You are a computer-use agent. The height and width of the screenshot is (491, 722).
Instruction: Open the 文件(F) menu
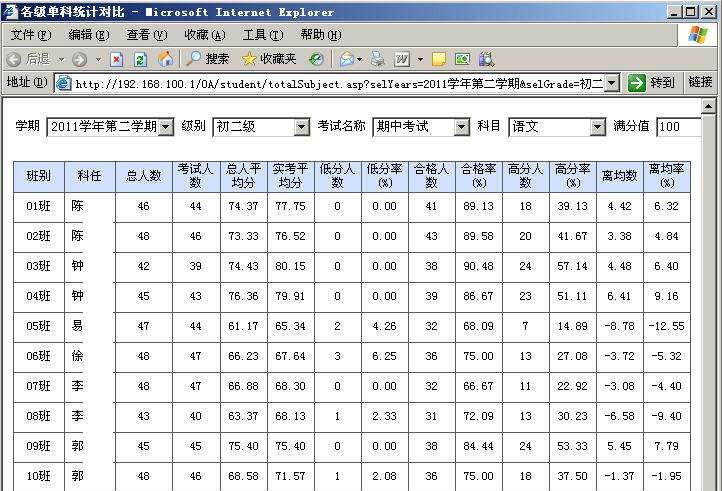tap(30, 35)
